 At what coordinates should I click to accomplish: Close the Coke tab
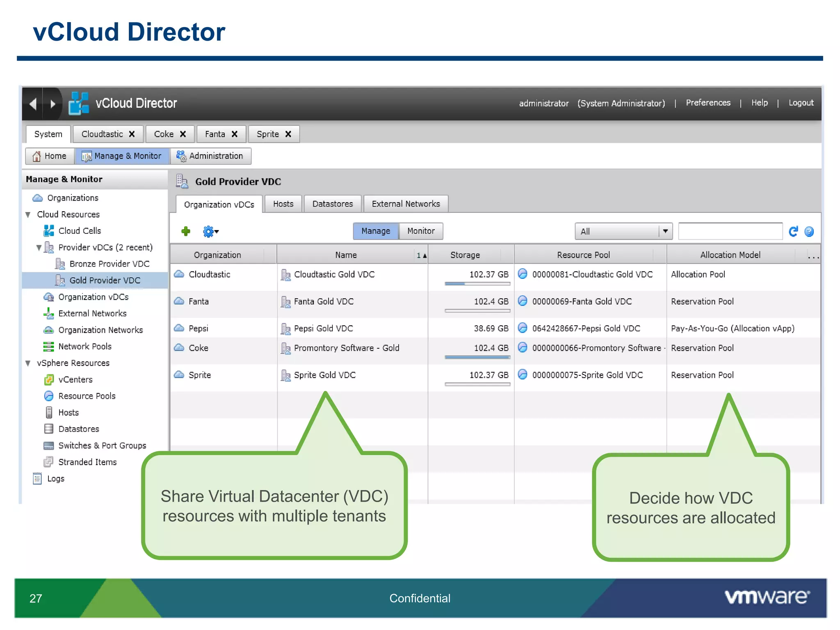(x=183, y=134)
